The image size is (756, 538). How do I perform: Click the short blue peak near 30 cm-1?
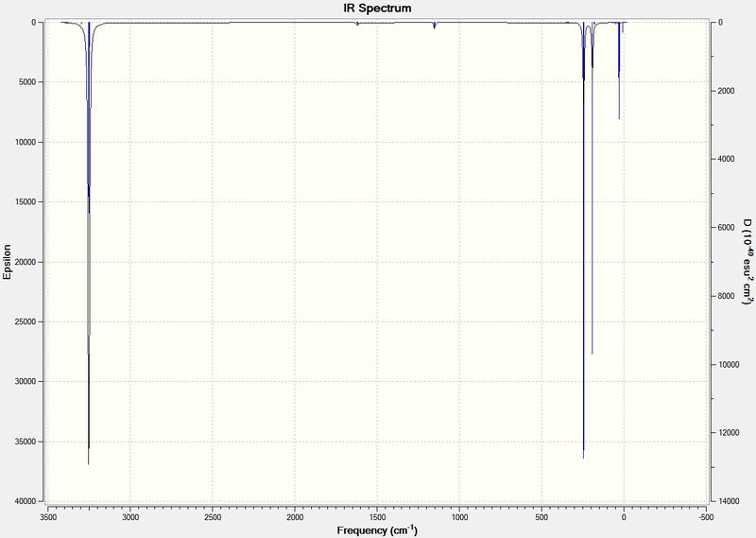click(619, 71)
